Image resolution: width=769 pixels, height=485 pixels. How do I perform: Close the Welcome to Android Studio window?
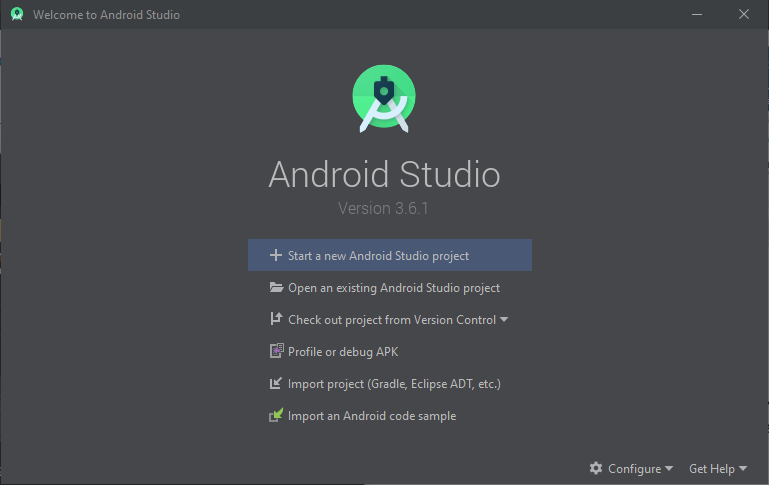[744, 14]
